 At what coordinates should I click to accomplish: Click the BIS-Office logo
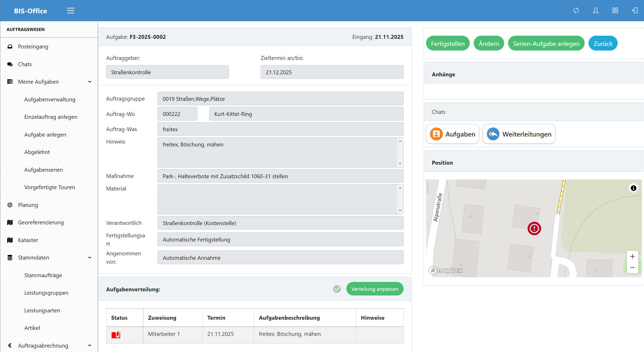tap(30, 11)
